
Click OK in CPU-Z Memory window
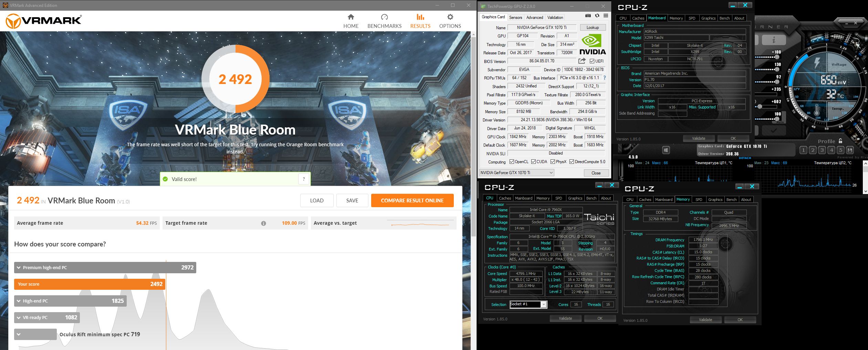coord(740,320)
